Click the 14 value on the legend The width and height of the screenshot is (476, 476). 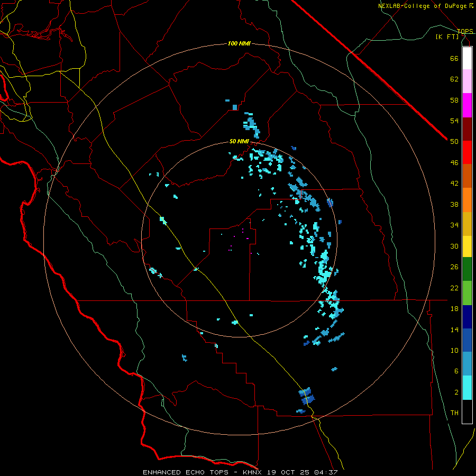coord(454,329)
